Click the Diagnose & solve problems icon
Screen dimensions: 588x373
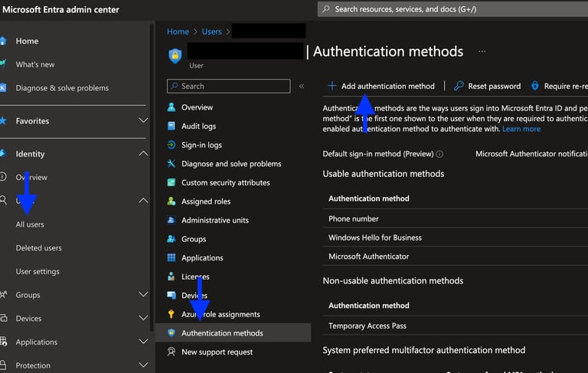3,88
